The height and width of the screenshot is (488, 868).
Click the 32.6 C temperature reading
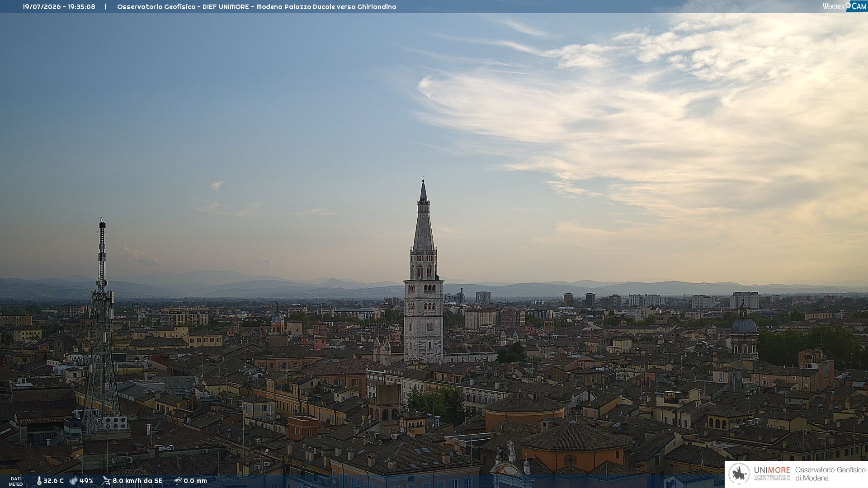(x=53, y=481)
